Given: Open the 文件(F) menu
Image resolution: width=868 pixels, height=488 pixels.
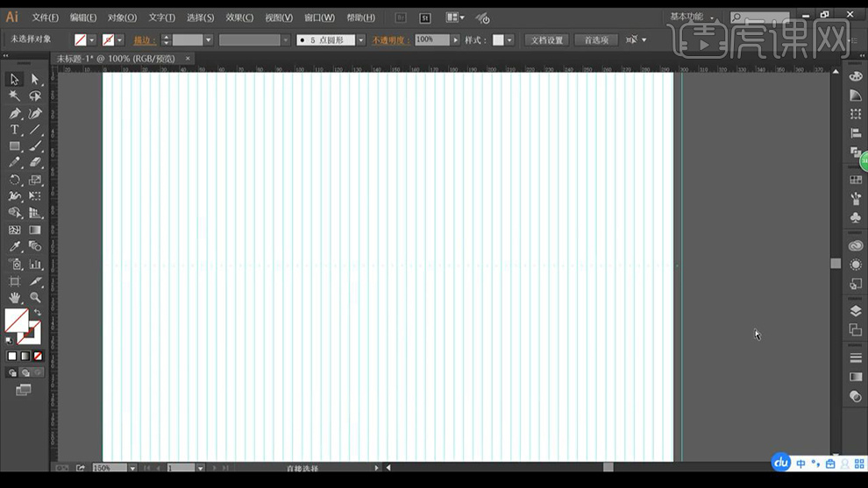Looking at the screenshot, I should click(45, 18).
